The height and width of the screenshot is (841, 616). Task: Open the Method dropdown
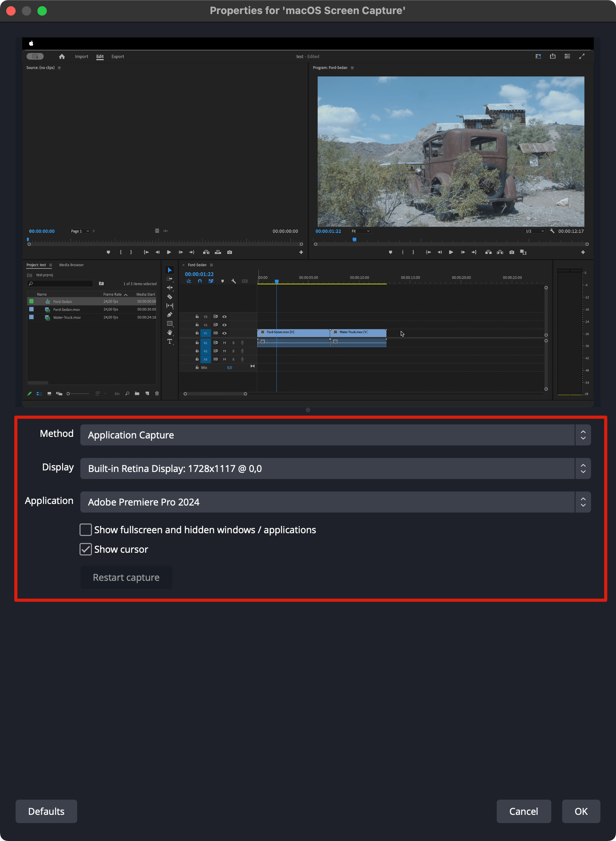[x=335, y=435]
